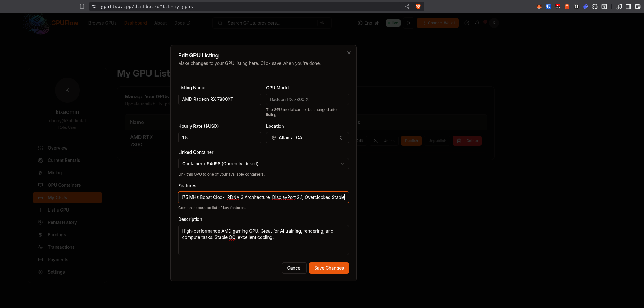Open List a GPU in sidebar

point(67,210)
